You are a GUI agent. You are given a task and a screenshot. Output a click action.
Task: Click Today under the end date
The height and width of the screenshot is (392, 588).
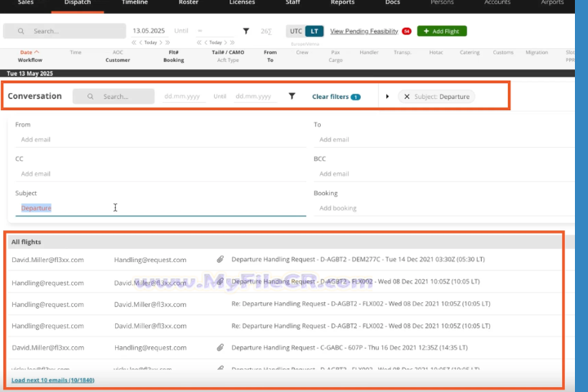tap(216, 42)
